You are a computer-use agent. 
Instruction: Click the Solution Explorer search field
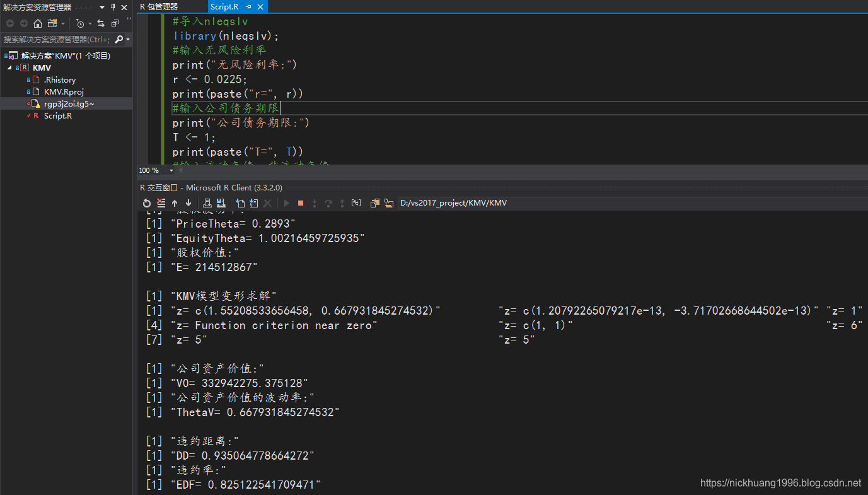(57, 39)
